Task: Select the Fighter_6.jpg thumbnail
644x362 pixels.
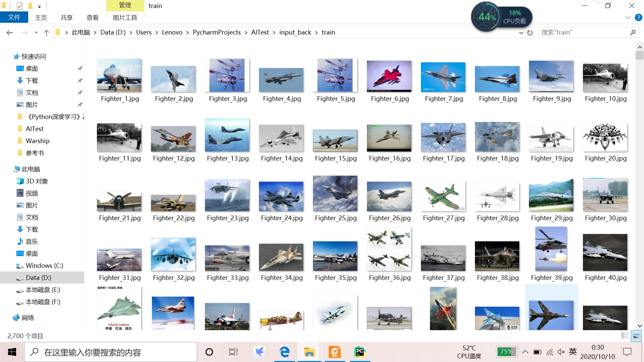Action: pos(389,76)
